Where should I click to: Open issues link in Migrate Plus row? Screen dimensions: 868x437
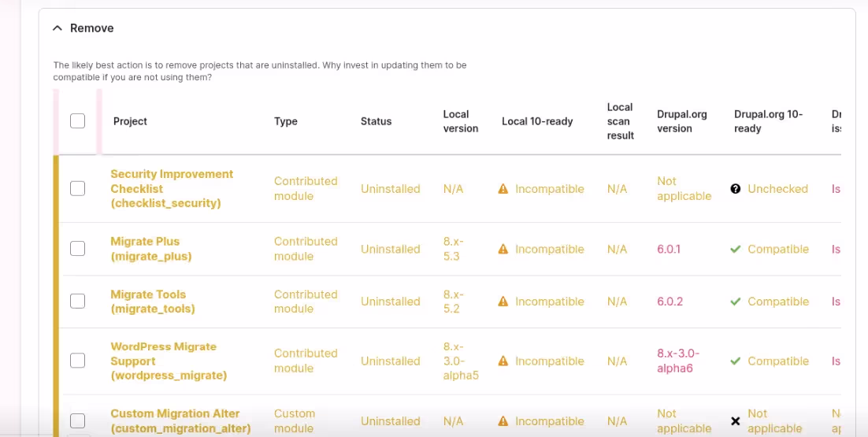pos(836,249)
